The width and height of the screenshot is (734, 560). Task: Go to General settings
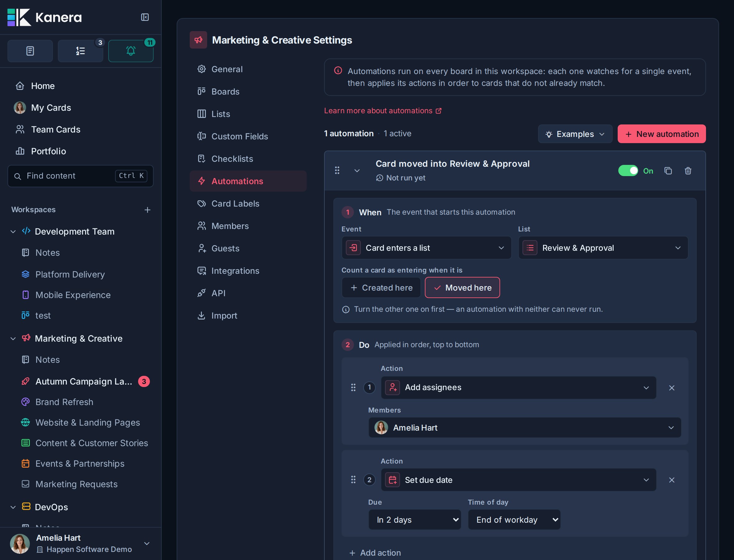coord(248,69)
